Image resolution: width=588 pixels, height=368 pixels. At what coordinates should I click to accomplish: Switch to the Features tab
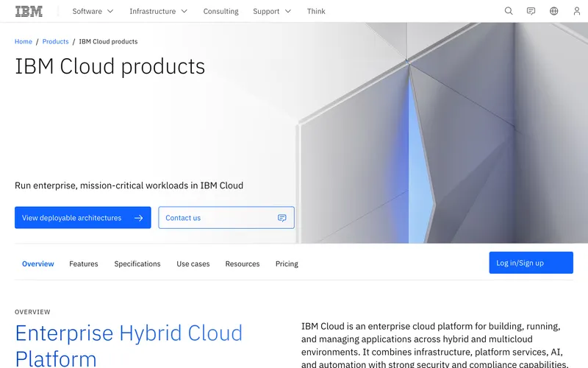coord(84,263)
